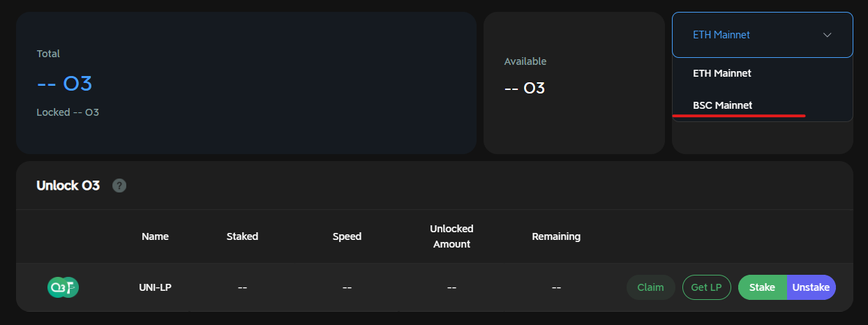Click the Unlocked Amount column header
868x325 pixels.
[x=451, y=236]
